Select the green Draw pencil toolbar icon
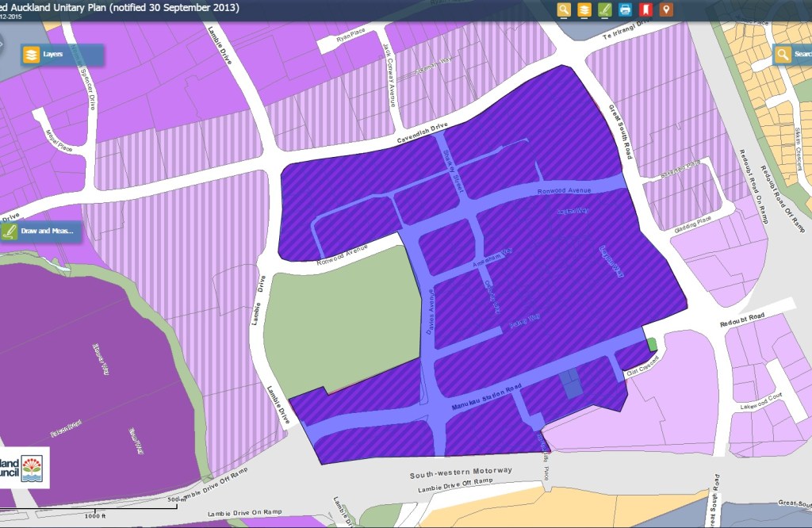The height and width of the screenshot is (528, 812). pos(604,10)
